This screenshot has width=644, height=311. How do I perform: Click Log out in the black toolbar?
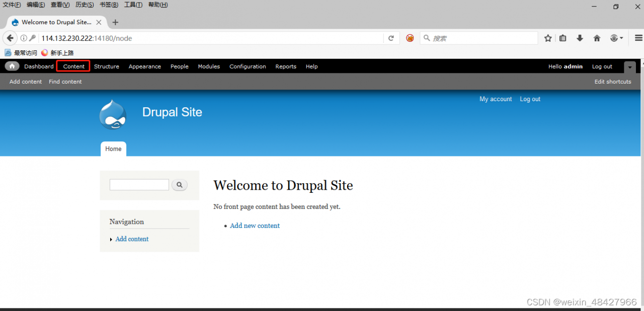(x=602, y=66)
